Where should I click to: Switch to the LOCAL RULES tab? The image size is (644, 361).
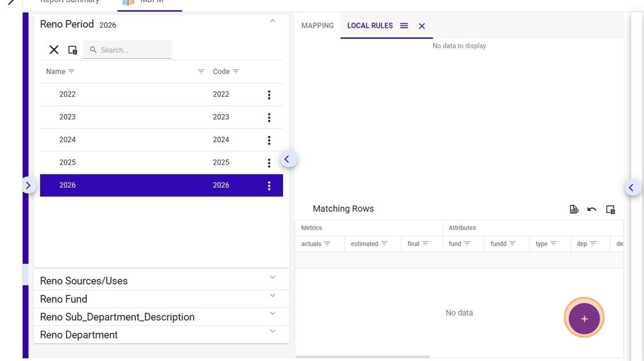tap(370, 25)
